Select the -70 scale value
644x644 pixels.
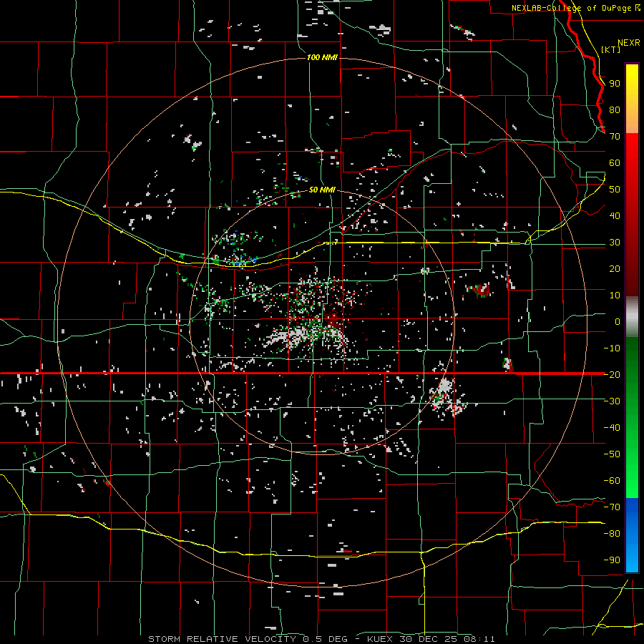612,507
